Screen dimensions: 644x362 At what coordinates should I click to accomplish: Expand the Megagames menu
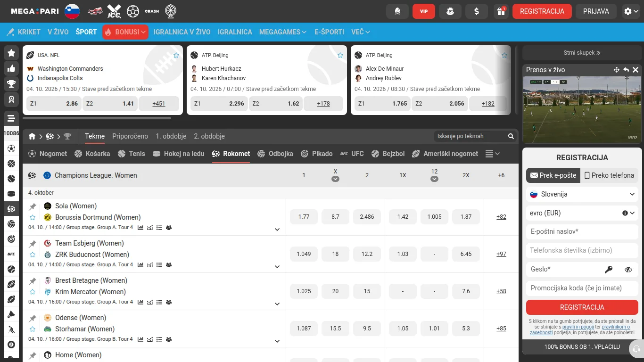coord(283,32)
